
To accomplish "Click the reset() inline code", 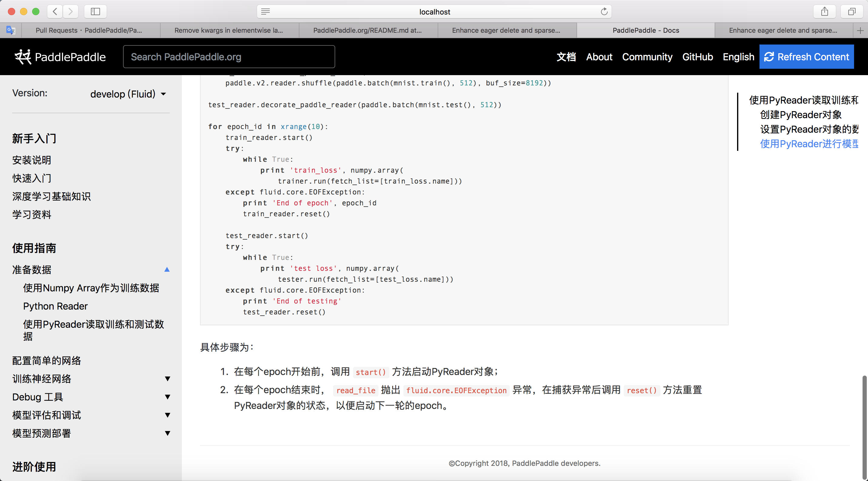I will (642, 390).
